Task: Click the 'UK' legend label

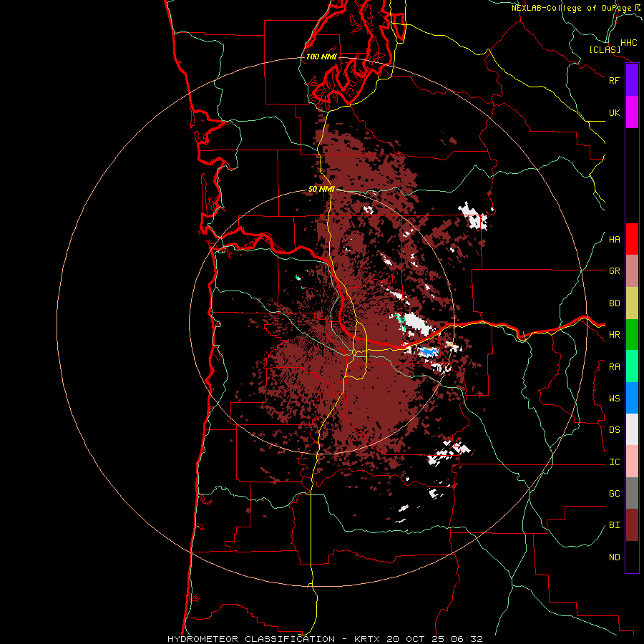Action: [x=614, y=112]
